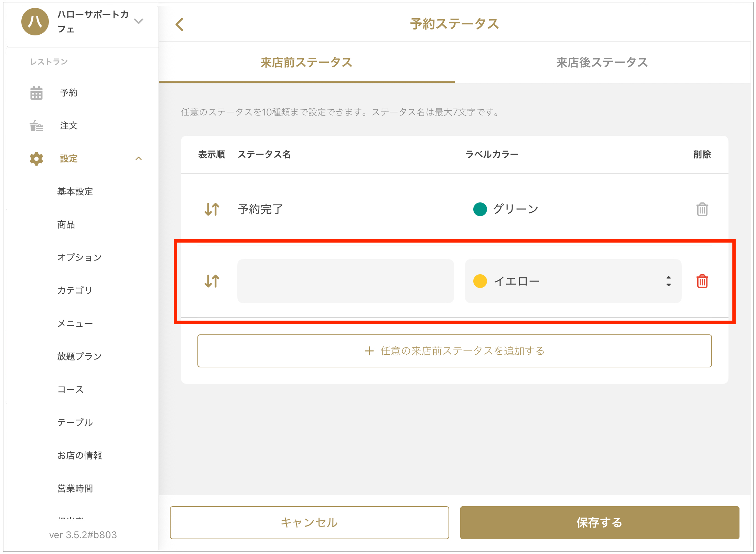Click the back arrow icon
The image size is (756, 554).
click(180, 24)
